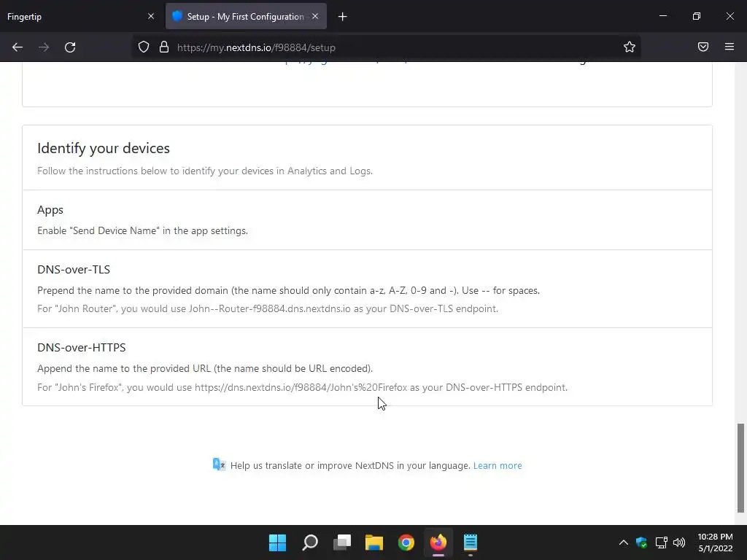The width and height of the screenshot is (747, 560).
Task: Reload the current page
Action: click(x=70, y=47)
